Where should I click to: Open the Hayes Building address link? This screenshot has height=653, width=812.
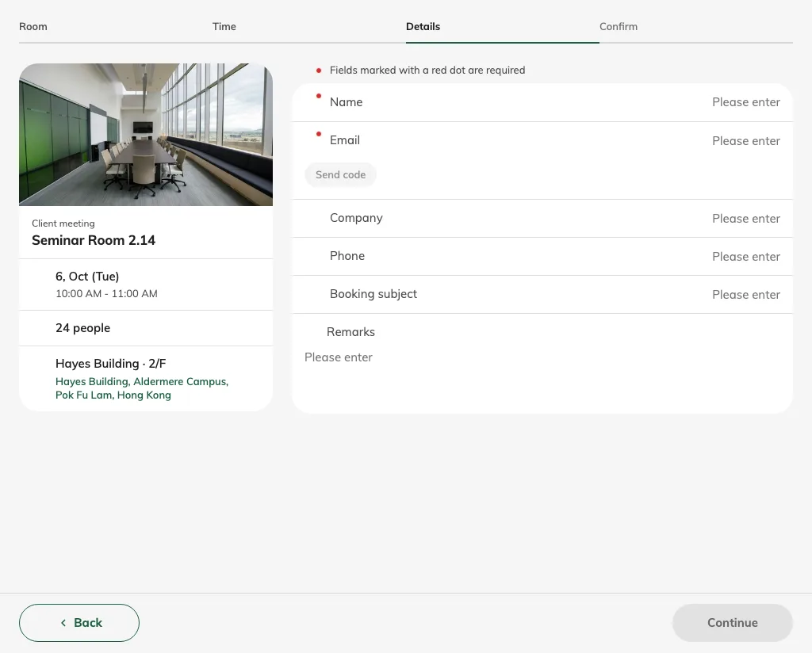click(x=142, y=388)
